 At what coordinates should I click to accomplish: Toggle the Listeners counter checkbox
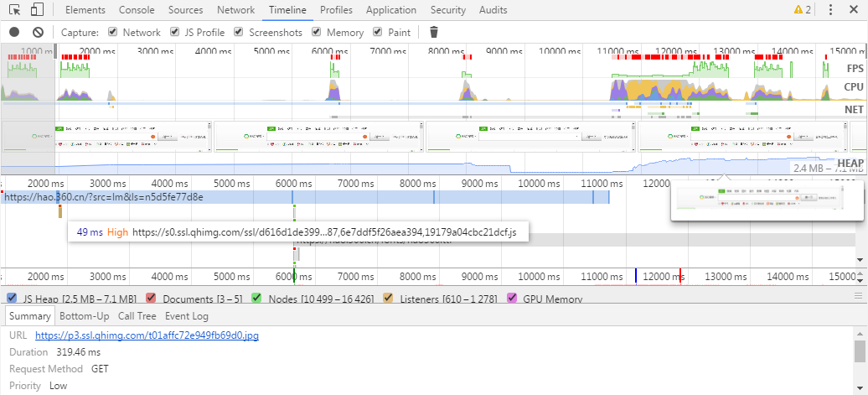(389, 298)
